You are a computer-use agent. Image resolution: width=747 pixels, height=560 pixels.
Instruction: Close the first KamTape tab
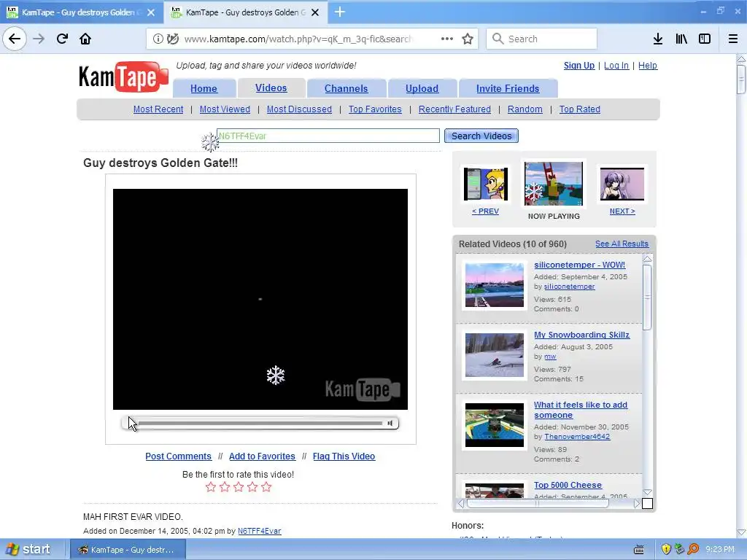click(151, 12)
